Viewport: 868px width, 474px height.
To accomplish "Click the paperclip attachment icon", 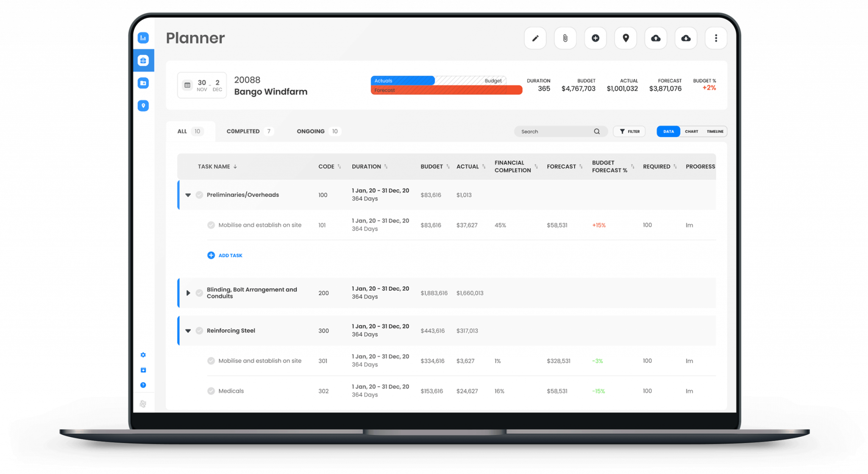I will (565, 38).
